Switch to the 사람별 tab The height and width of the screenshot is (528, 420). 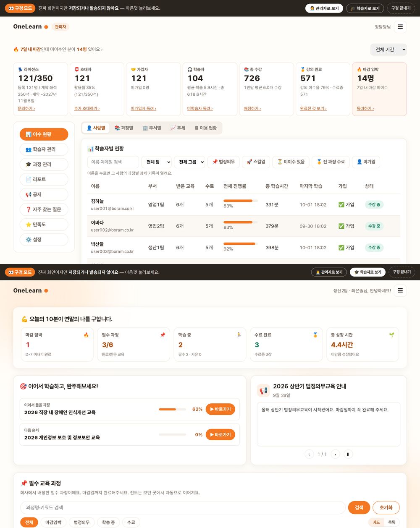point(96,128)
